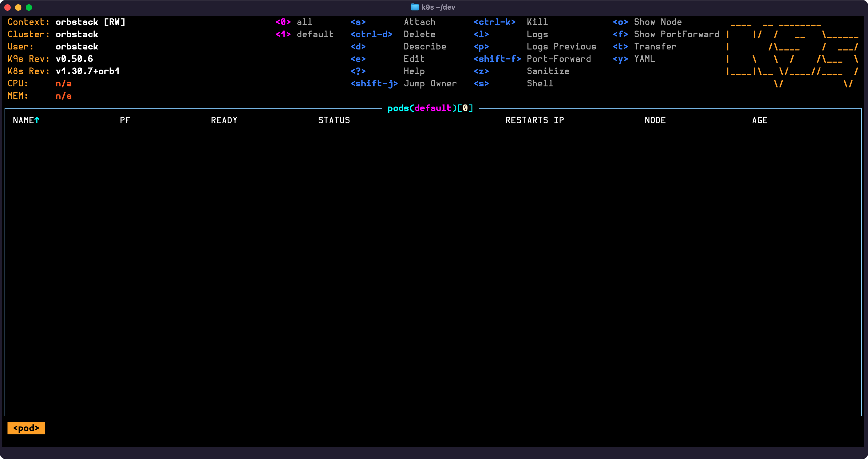Click the yellow minimize window button

point(18,7)
